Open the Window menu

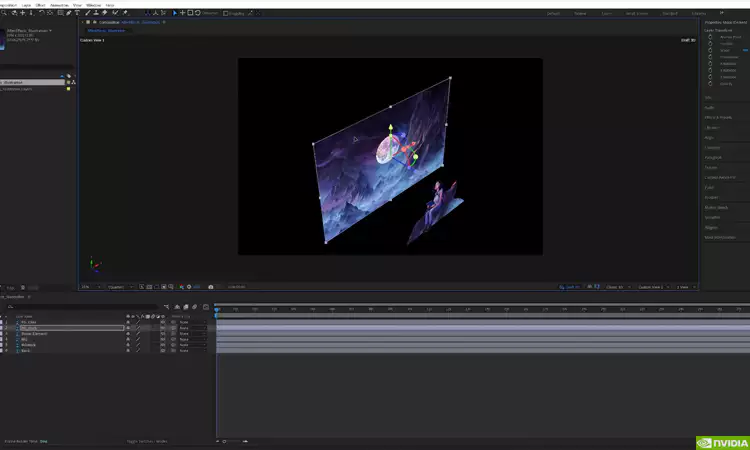(93, 5)
